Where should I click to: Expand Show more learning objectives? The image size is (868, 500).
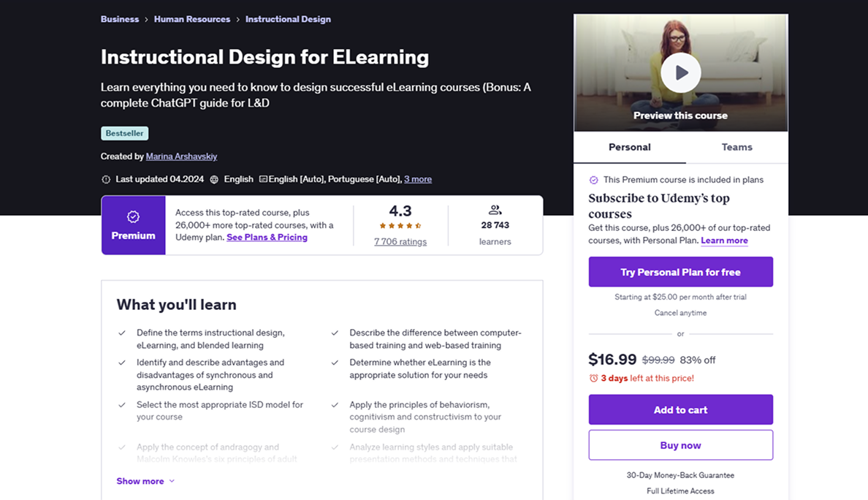click(145, 481)
